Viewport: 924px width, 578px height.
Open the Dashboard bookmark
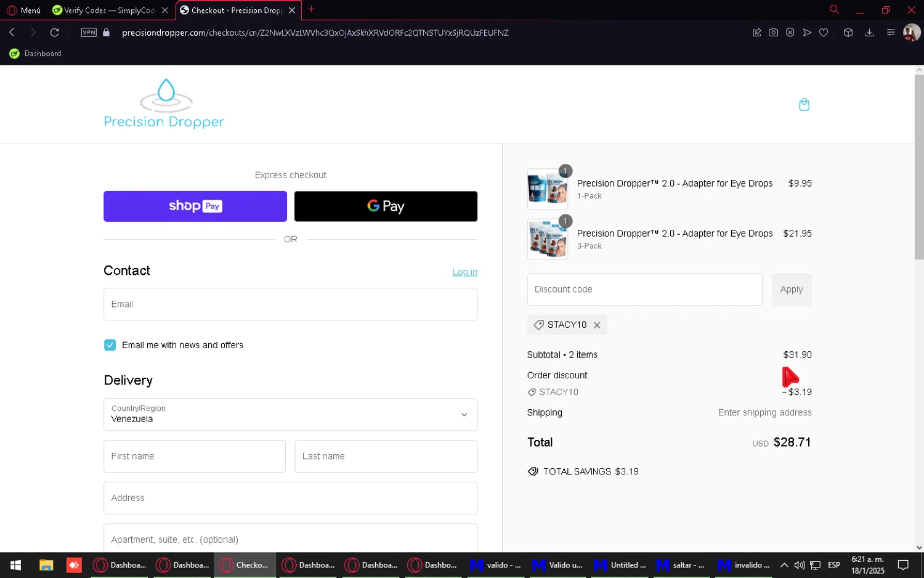coord(36,54)
